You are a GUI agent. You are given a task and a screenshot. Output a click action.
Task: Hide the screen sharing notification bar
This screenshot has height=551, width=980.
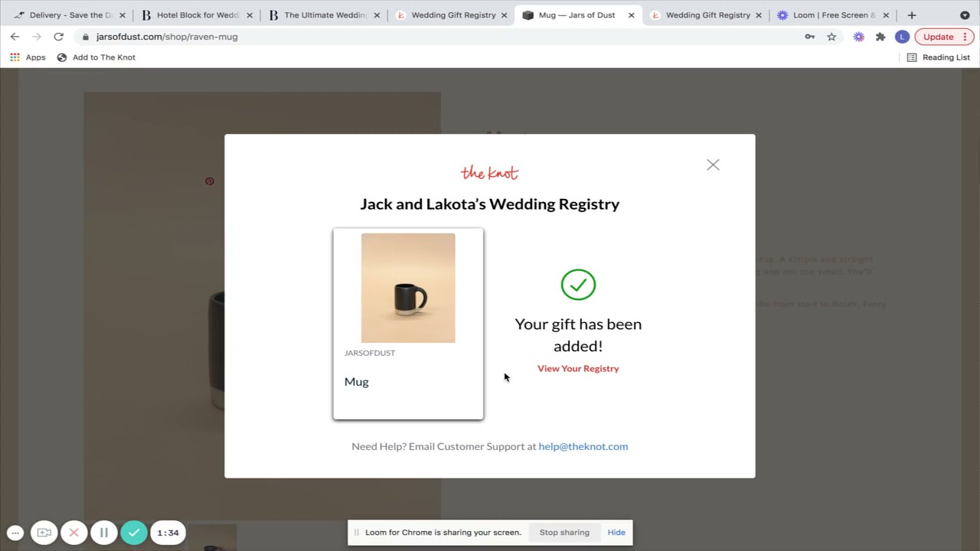[616, 533]
